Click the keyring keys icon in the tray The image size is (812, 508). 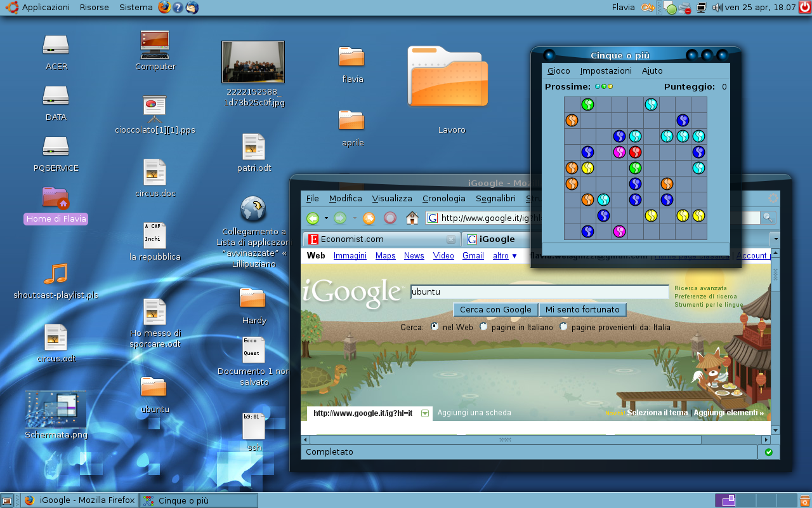pos(648,8)
